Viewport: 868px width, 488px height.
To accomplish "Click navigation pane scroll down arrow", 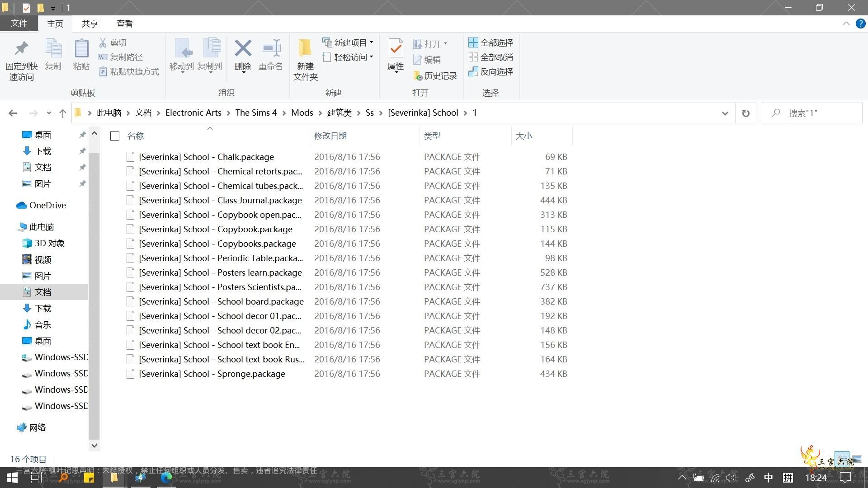I will coord(94,446).
